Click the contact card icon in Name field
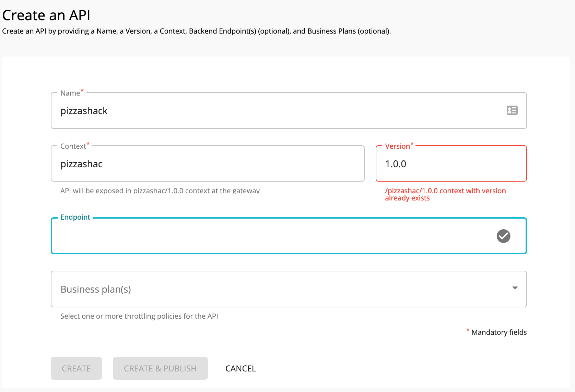This screenshot has width=575, height=392. 512,110
